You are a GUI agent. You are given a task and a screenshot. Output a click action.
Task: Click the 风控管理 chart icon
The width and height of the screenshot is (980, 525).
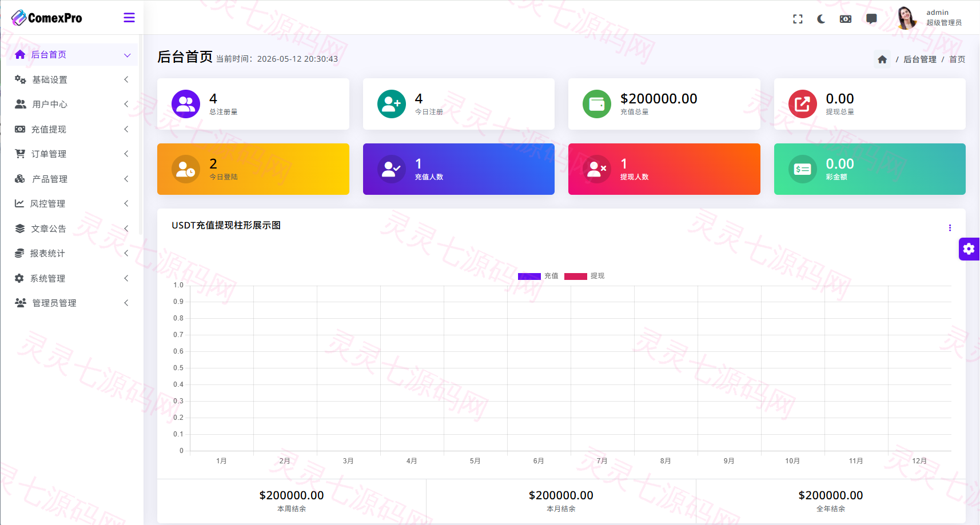coord(19,203)
